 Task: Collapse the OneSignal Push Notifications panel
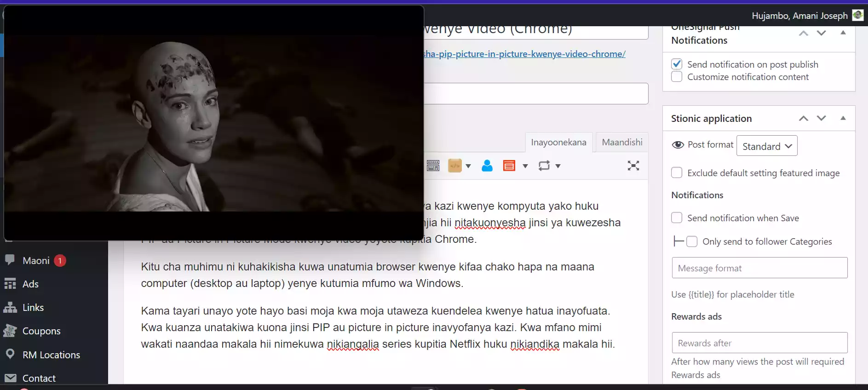pyautogui.click(x=843, y=33)
